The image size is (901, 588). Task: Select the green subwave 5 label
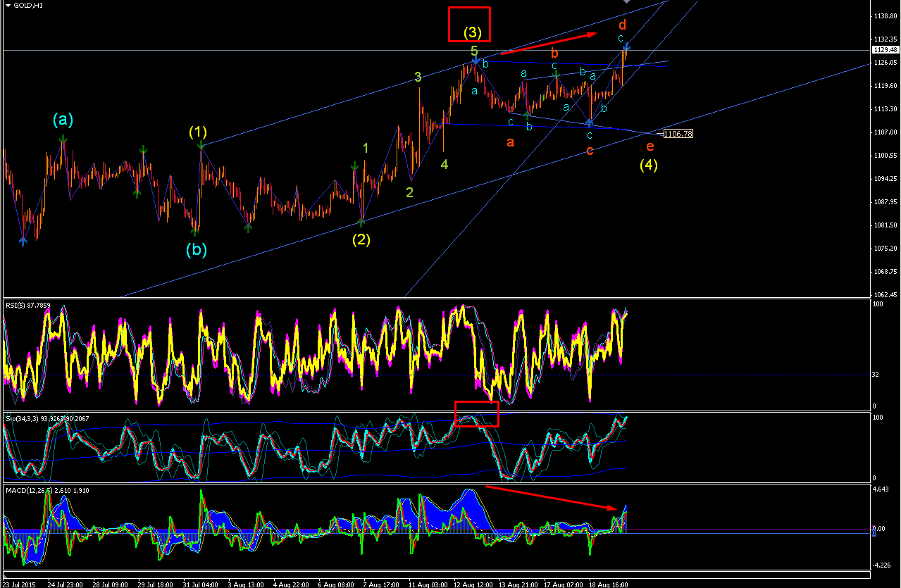point(474,51)
